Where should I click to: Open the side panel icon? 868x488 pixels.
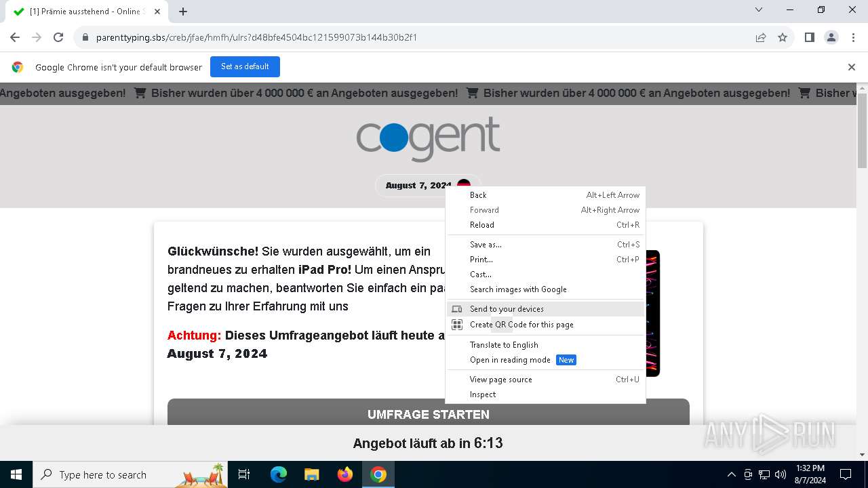(810, 37)
